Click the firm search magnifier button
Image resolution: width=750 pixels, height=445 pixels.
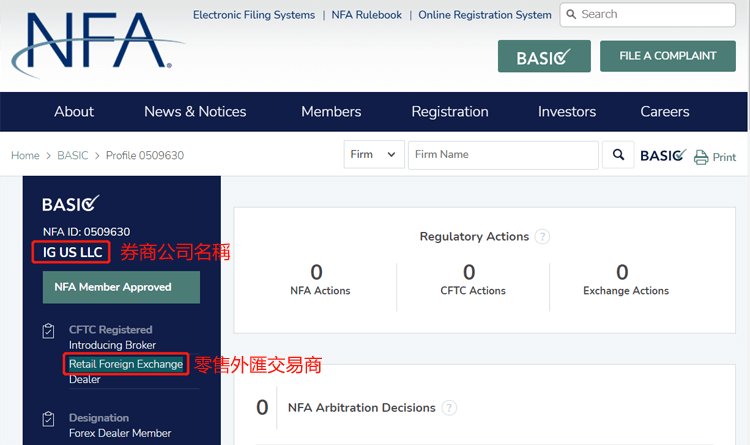[x=618, y=155]
